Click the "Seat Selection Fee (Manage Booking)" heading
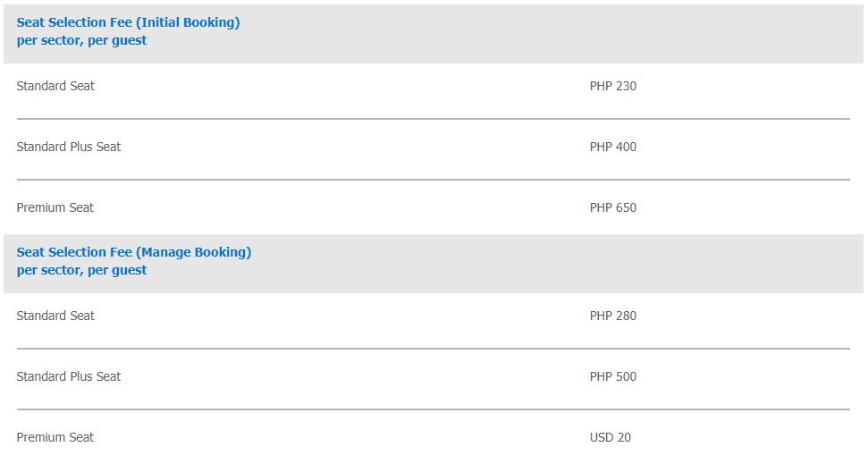Image resolution: width=868 pixels, height=464 pixels. tap(133, 252)
